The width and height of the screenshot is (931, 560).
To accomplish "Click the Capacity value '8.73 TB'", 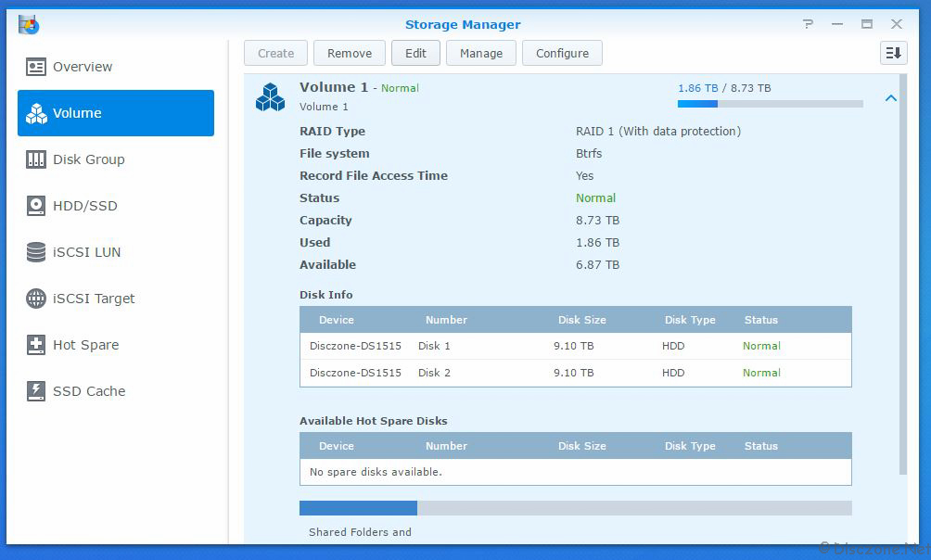I will click(x=597, y=221).
